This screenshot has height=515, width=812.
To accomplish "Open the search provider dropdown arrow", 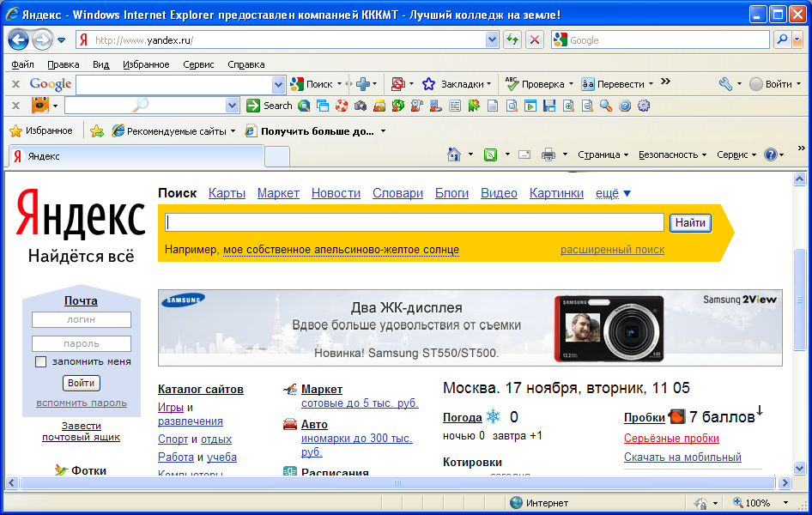I will coord(797,39).
